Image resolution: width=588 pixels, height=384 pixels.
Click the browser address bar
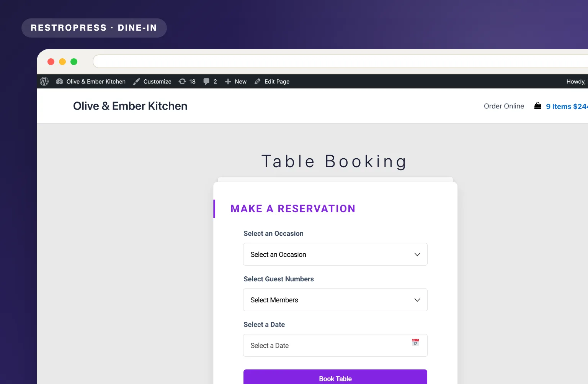point(340,61)
